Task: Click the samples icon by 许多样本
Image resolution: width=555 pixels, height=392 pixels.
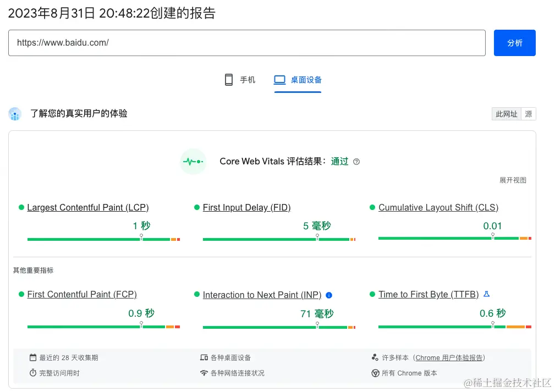Action: tap(375, 357)
